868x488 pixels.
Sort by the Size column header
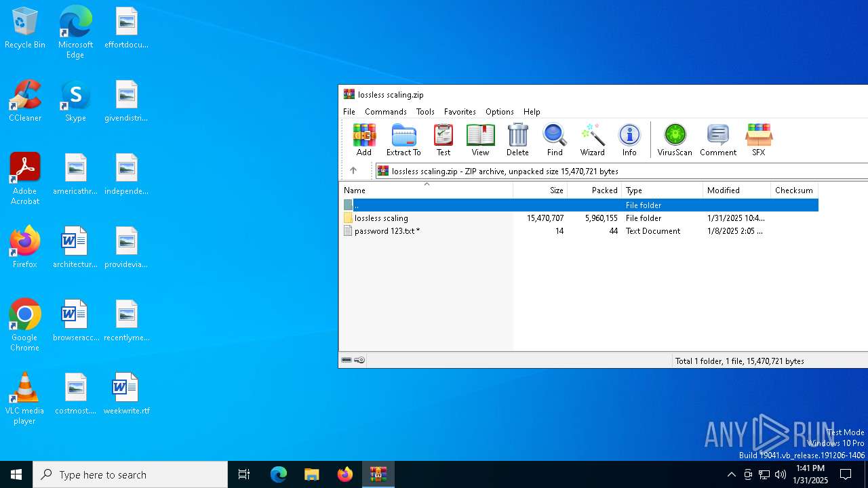click(540, 190)
